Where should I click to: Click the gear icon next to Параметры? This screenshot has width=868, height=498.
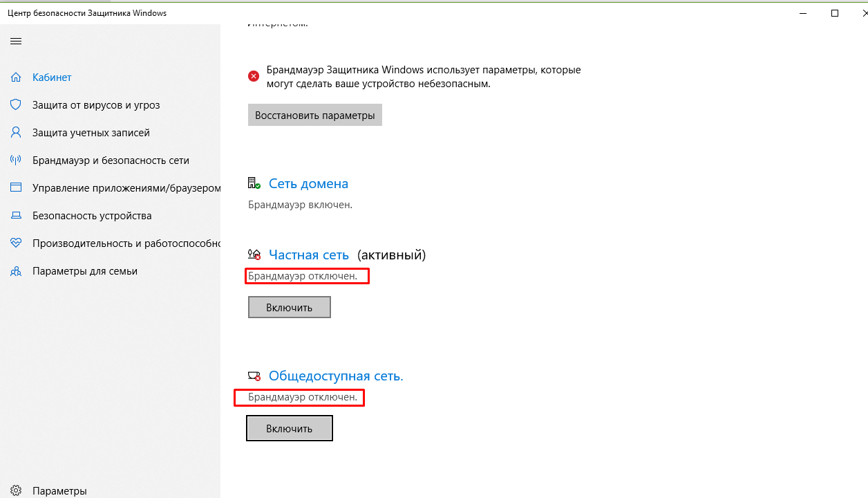point(16,491)
